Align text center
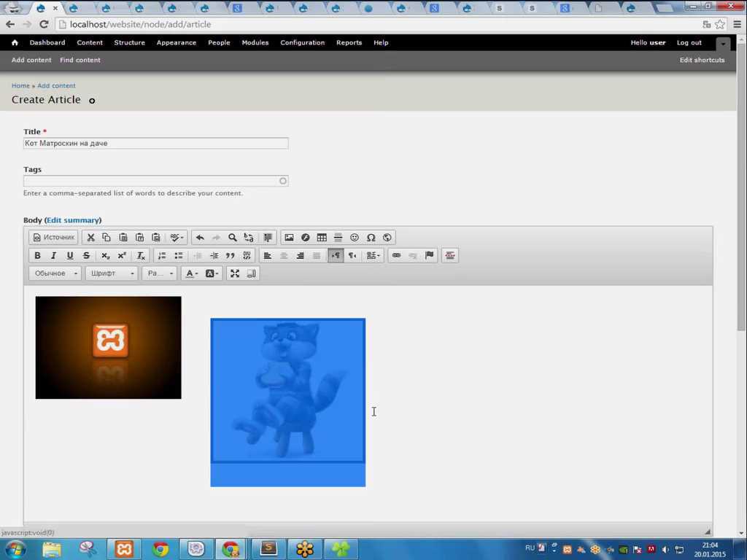747x560 pixels. click(x=284, y=255)
